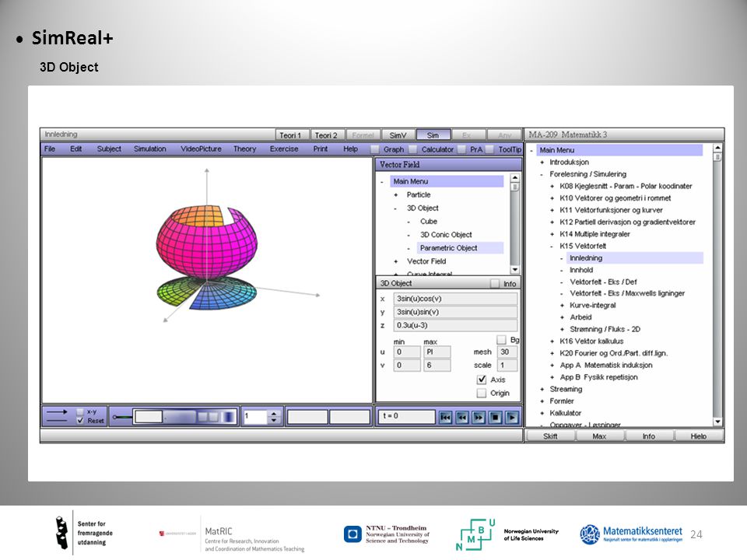Toggle the x-y checkbox
This screenshot has height=560, width=747.
point(80,411)
